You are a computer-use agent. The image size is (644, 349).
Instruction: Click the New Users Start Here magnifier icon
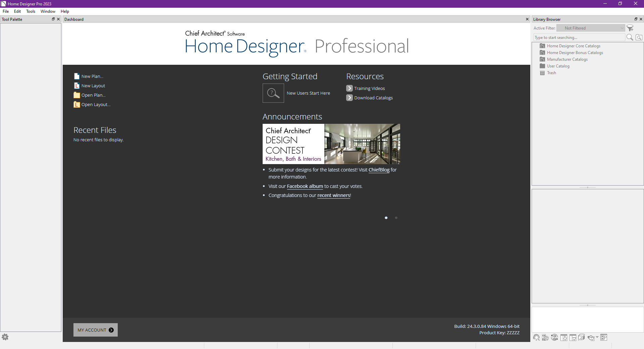273,93
